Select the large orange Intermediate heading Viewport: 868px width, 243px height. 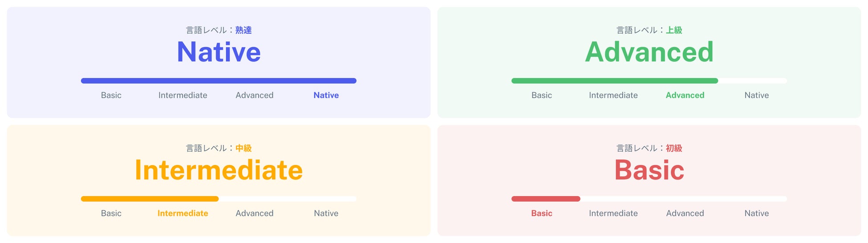tap(219, 170)
